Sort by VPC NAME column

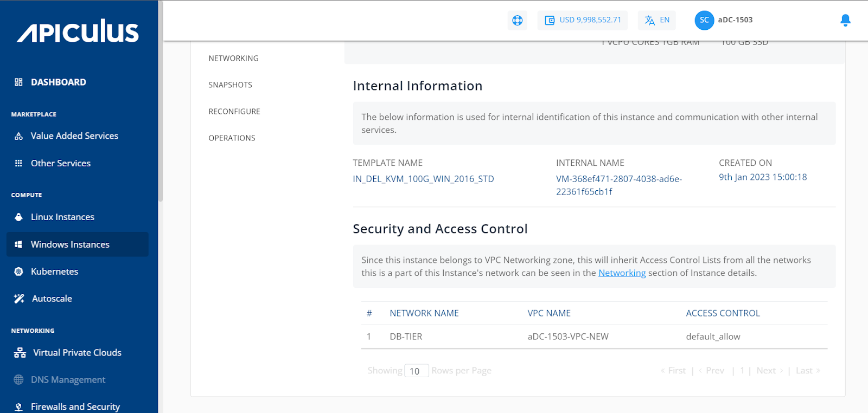click(549, 313)
